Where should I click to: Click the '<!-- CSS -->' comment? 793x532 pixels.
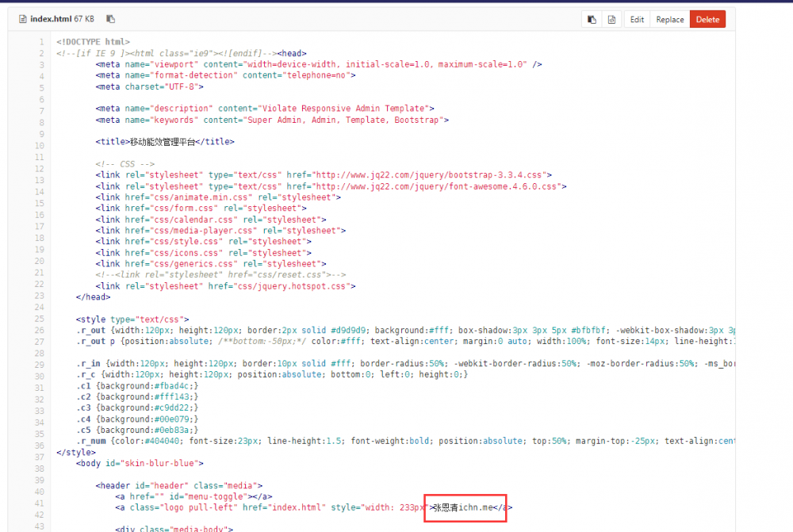(125, 164)
